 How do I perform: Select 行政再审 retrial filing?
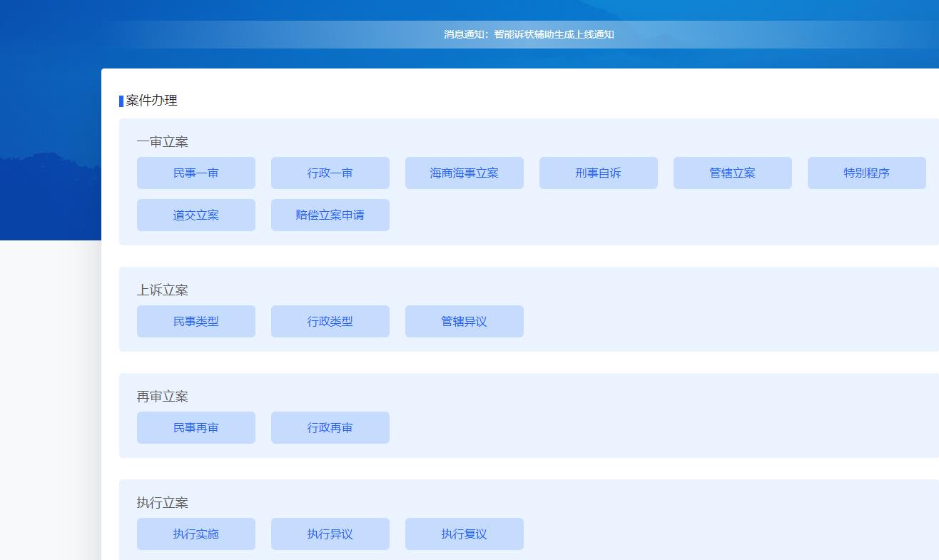[x=330, y=428]
